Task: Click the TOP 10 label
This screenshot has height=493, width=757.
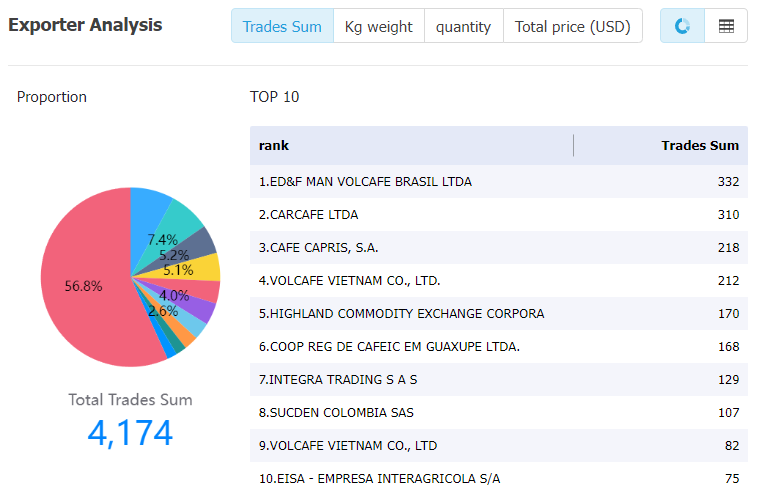Action: [275, 97]
